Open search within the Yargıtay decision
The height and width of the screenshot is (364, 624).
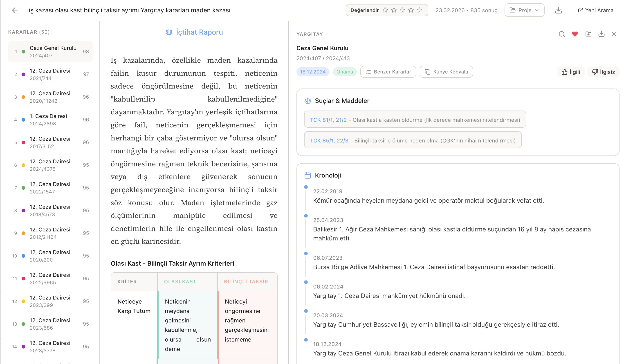point(562,34)
